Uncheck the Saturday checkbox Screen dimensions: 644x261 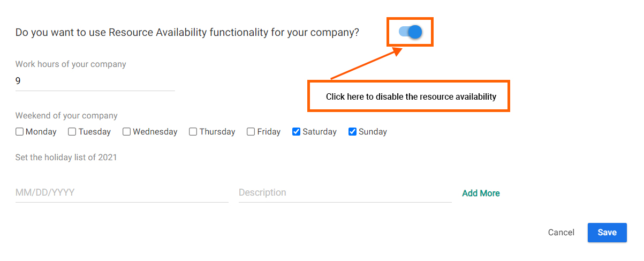pyautogui.click(x=297, y=131)
